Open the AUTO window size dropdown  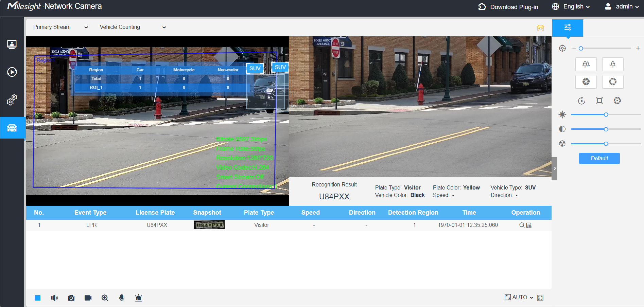pyautogui.click(x=519, y=297)
